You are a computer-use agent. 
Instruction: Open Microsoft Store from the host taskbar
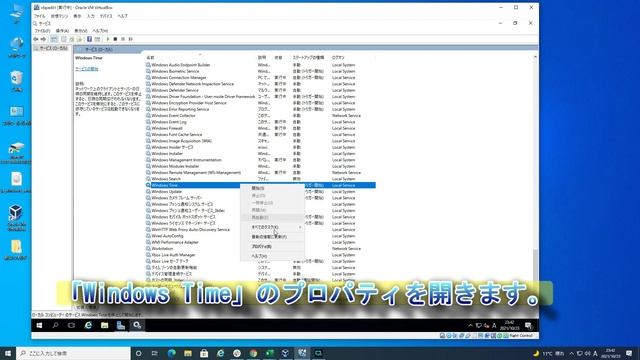coord(204,353)
